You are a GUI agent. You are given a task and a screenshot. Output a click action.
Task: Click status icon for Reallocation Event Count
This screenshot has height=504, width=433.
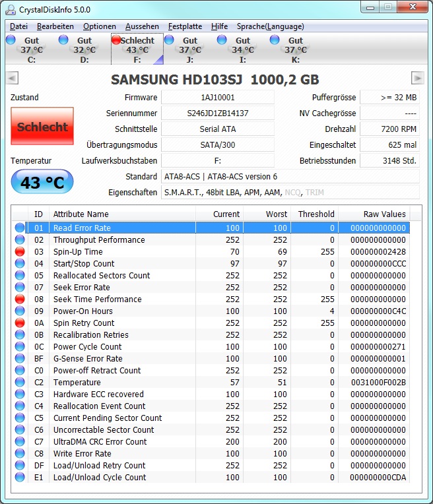20,406
